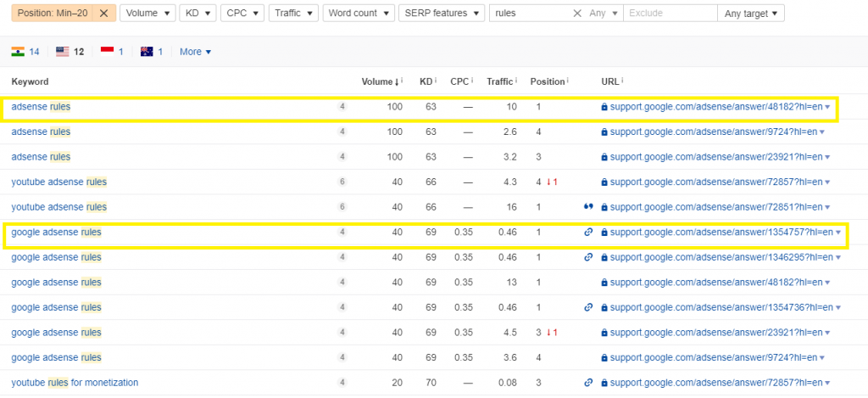Click traffic value 0.08 in the monetization row
This screenshot has height=398, width=868.
508,383
